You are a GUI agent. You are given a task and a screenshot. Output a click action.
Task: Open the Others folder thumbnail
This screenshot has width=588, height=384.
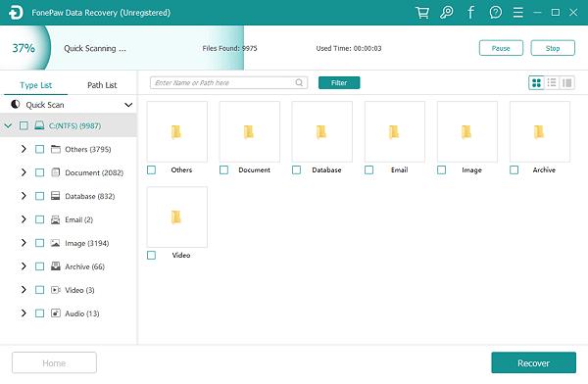(177, 131)
